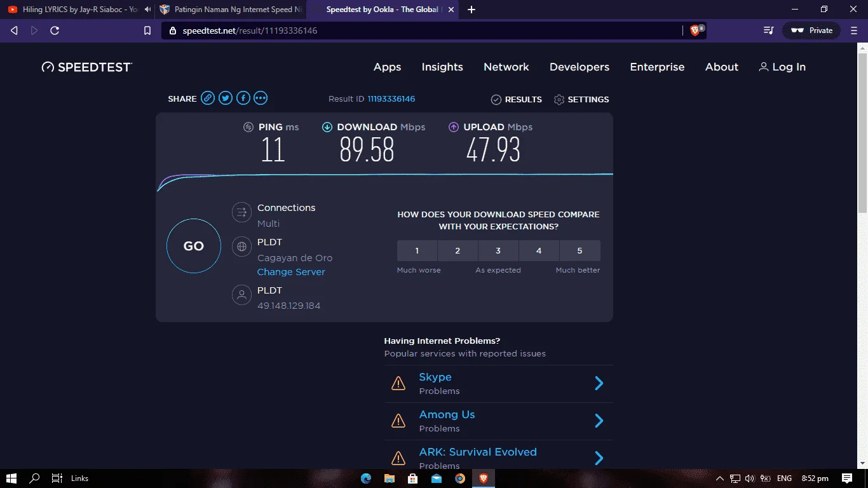
Task: Rate download speed as 3, as expected
Action: tap(498, 250)
